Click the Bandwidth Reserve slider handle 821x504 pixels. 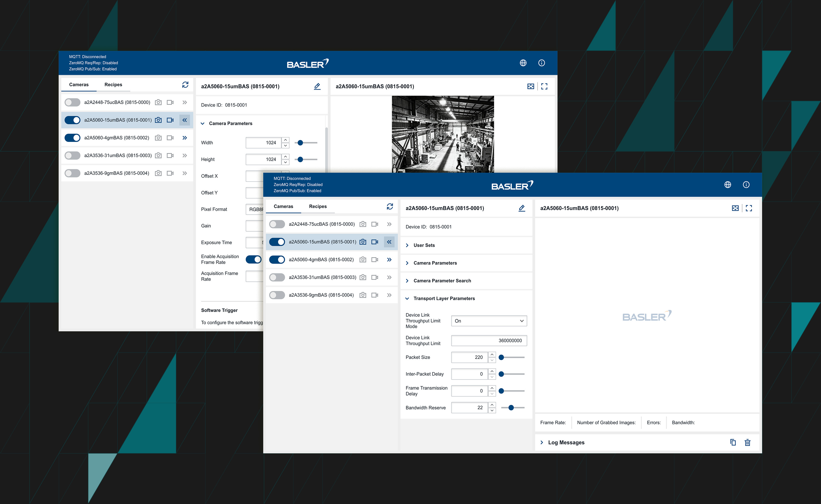coord(511,408)
